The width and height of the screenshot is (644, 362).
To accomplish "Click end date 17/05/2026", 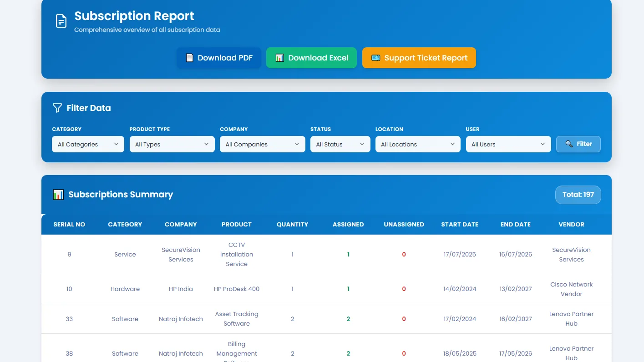I will [516, 353].
